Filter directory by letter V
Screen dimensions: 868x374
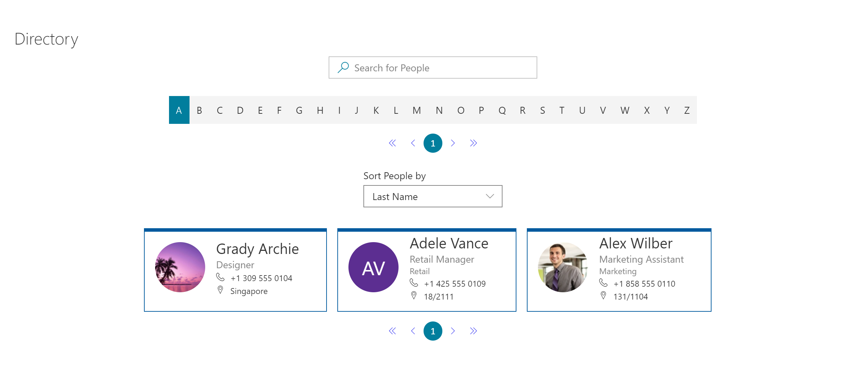click(603, 110)
